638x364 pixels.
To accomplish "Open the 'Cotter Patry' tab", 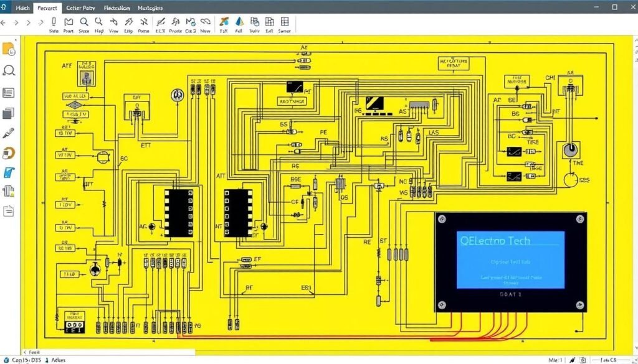I will point(80,7).
